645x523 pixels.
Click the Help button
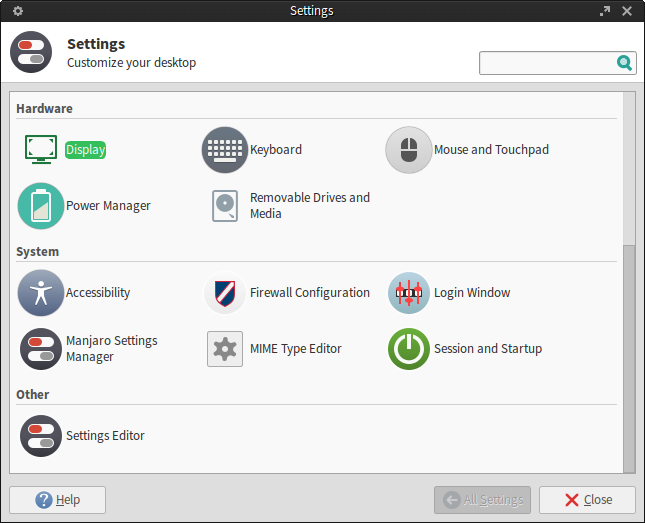(x=58, y=500)
